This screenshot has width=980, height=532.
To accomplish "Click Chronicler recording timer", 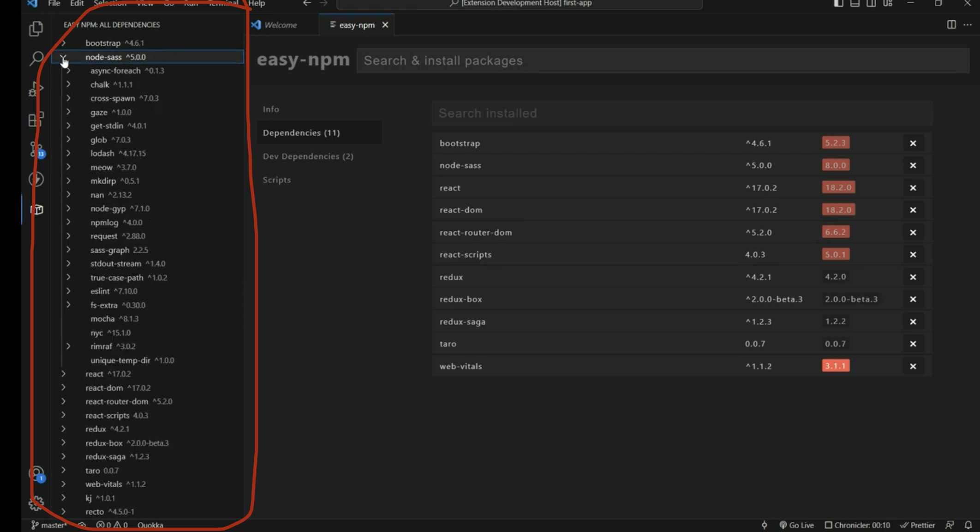I will coord(857,525).
